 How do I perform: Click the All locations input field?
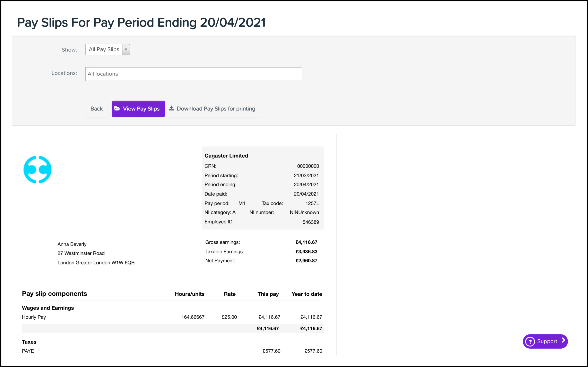[x=193, y=74]
